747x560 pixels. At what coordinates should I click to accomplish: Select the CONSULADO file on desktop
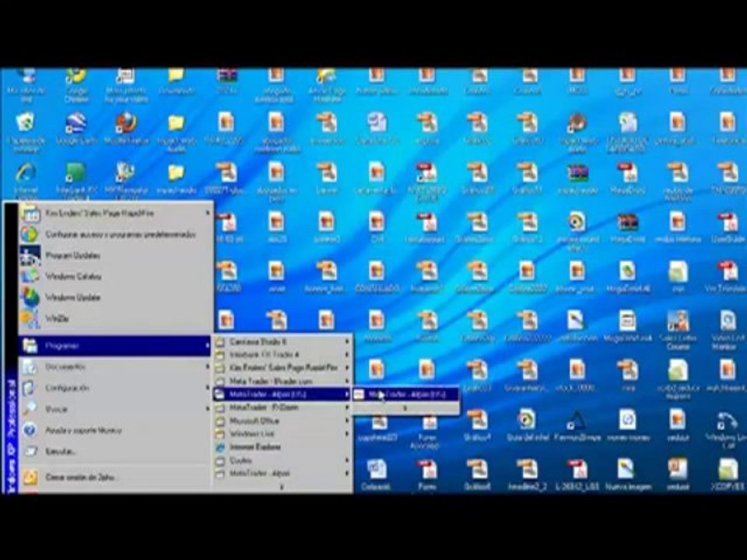coord(377,276)
